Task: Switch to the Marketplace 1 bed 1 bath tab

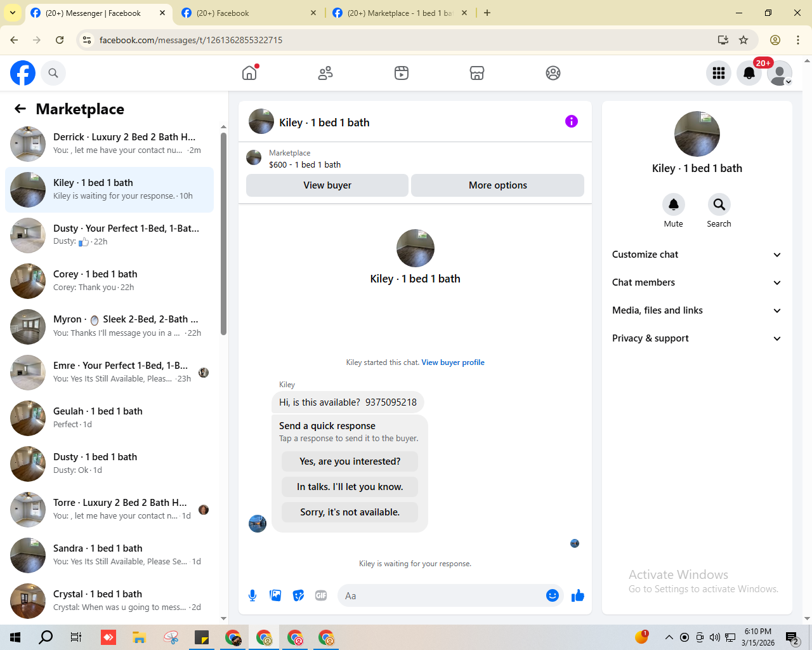Action: point(400,13)
